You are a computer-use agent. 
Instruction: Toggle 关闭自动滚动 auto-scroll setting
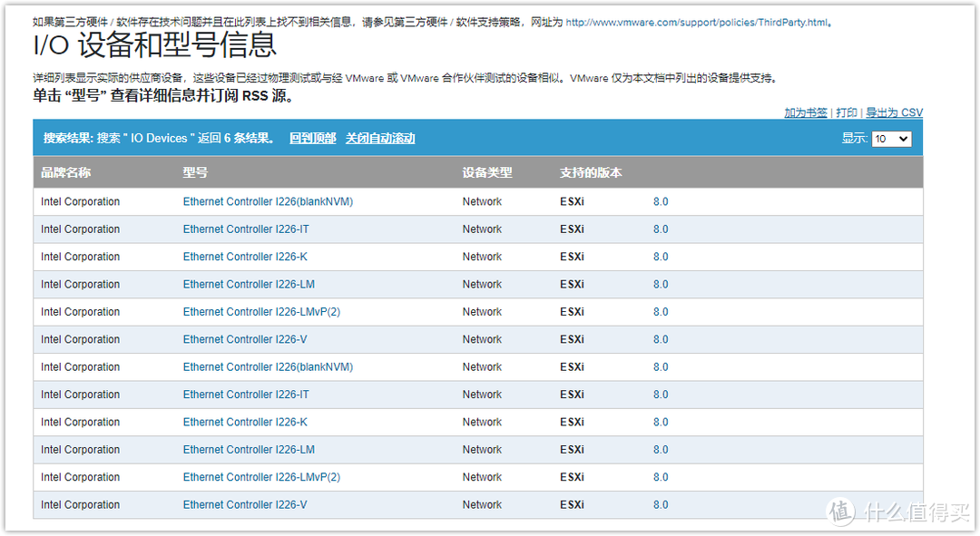[381, 137]
